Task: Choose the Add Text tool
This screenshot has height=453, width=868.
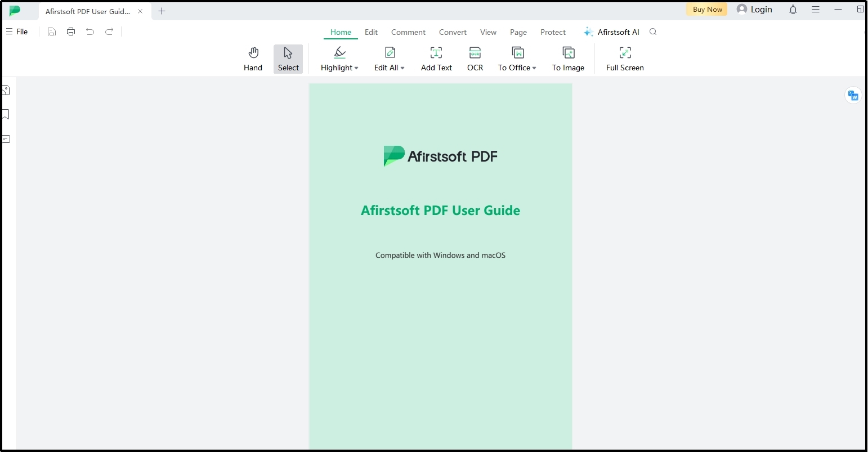Action: tap(436, 59)
